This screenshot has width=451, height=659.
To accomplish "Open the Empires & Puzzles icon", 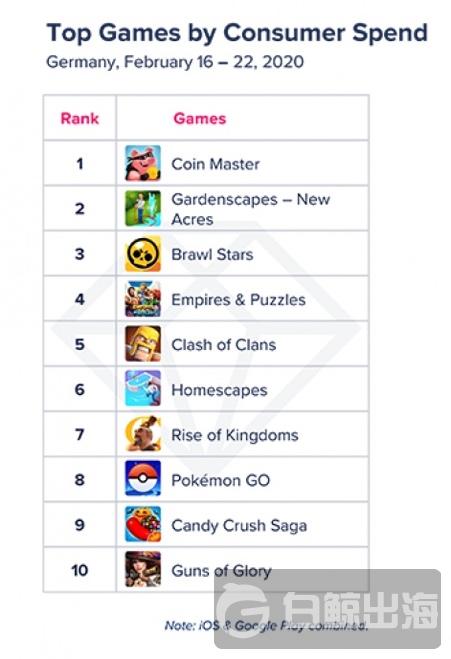I will (143, 299).
